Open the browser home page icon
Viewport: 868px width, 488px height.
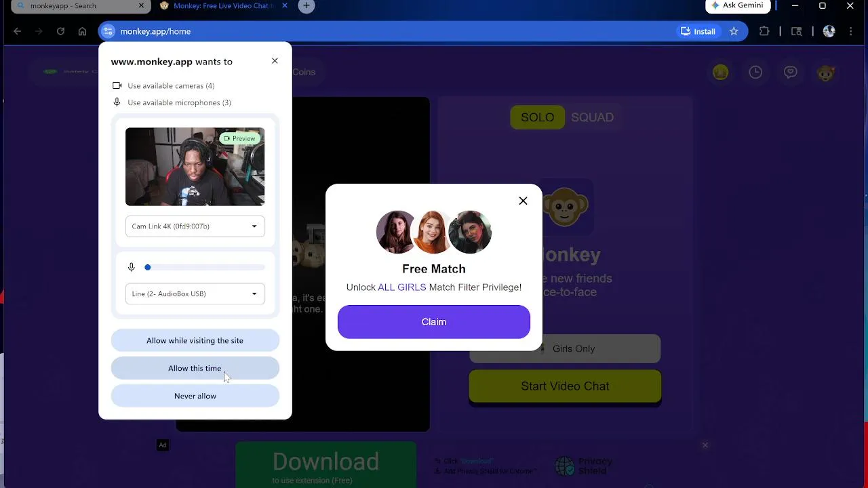coord(82,31)
